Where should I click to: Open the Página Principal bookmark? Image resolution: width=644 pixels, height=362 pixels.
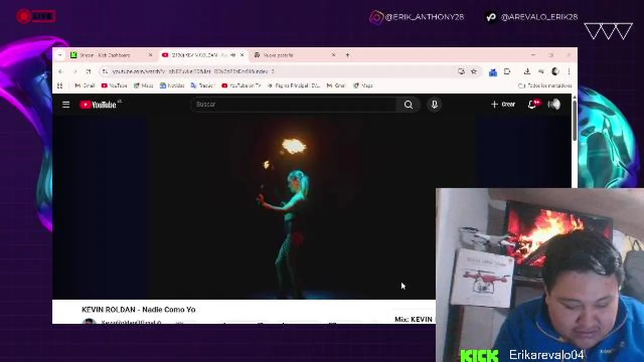coord(294,85)
